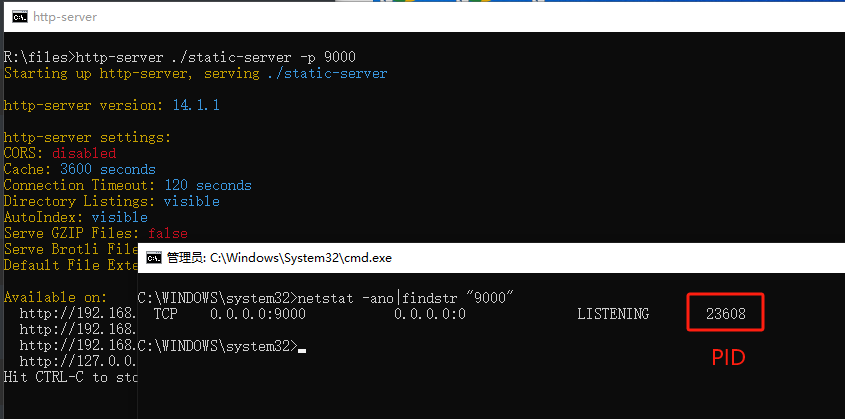Click the http-server window cmd icon
This screenshot has width=845, height=419.
click(20, 17)
